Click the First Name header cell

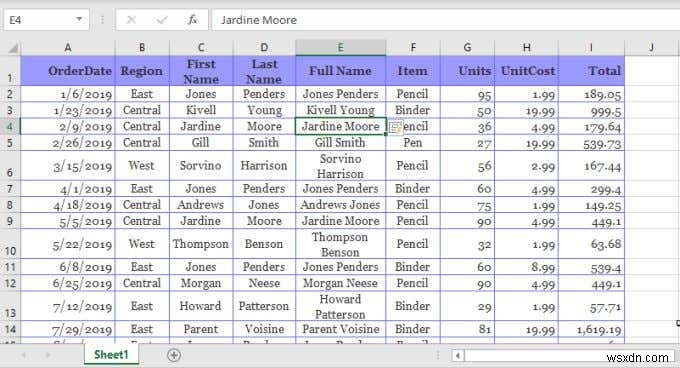[201, 71]
